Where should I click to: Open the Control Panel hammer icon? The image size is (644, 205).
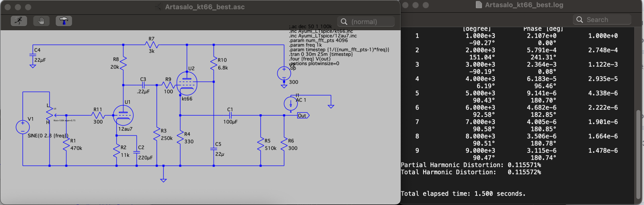click(x=64, y=21)
